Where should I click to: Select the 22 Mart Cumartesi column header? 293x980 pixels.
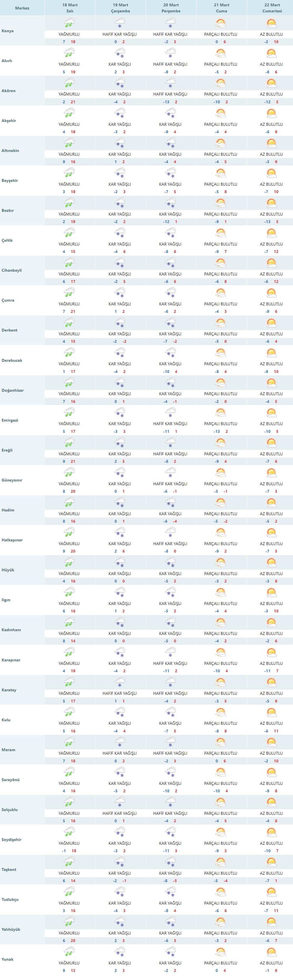click(272, 8)
